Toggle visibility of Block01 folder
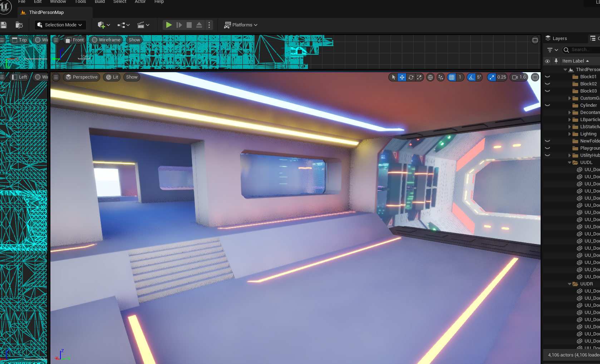The image size is (600, 364). (x=547, y=77)
